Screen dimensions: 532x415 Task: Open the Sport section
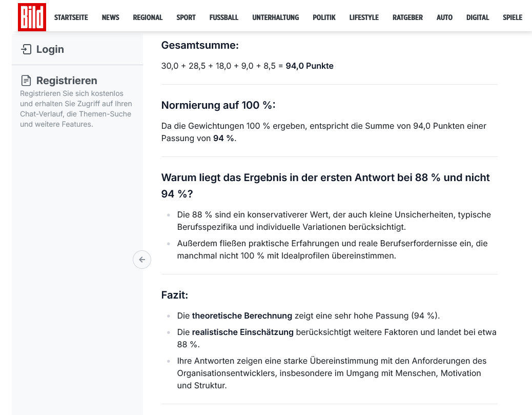click(x=186, y=17)
